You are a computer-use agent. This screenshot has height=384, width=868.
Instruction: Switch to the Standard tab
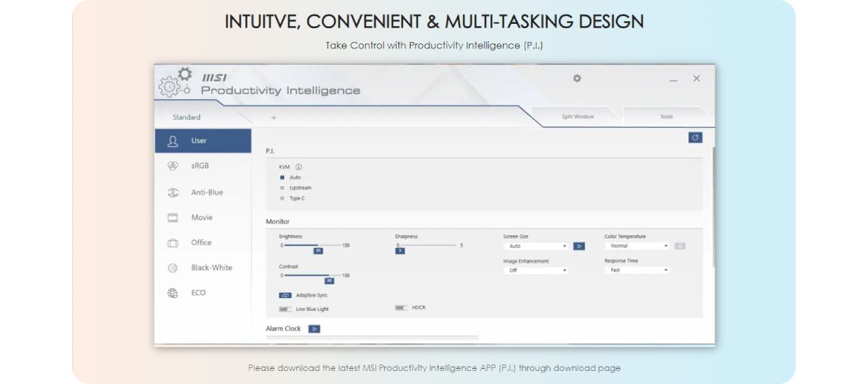tap(187, 117)
